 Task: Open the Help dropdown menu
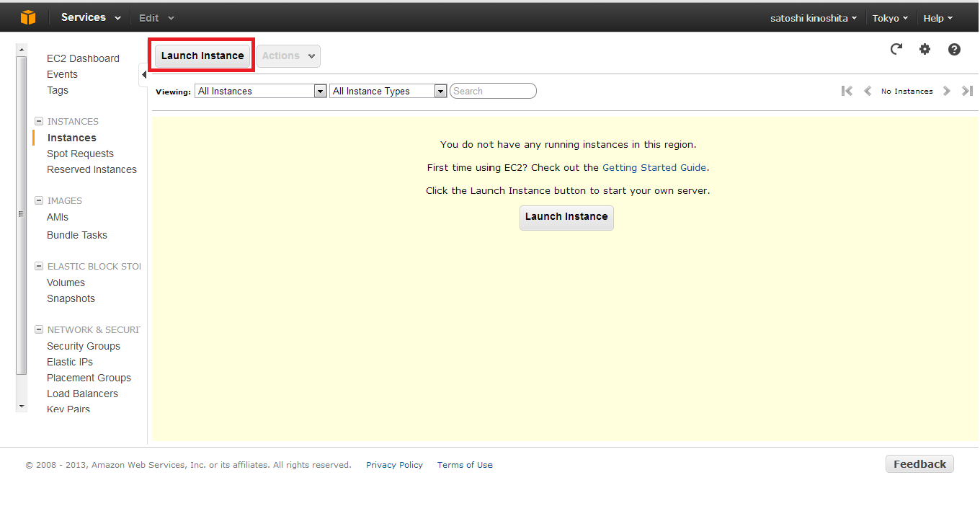coord(938,18)
